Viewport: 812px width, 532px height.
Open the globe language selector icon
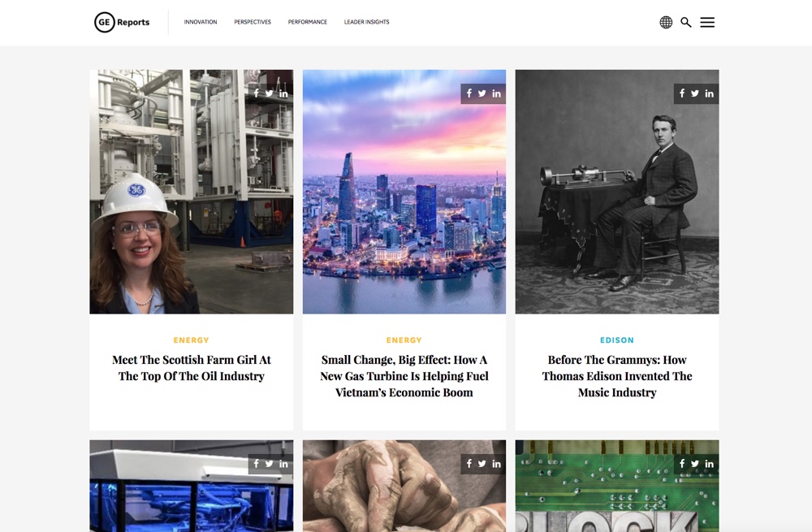click(x=666, y=22)
